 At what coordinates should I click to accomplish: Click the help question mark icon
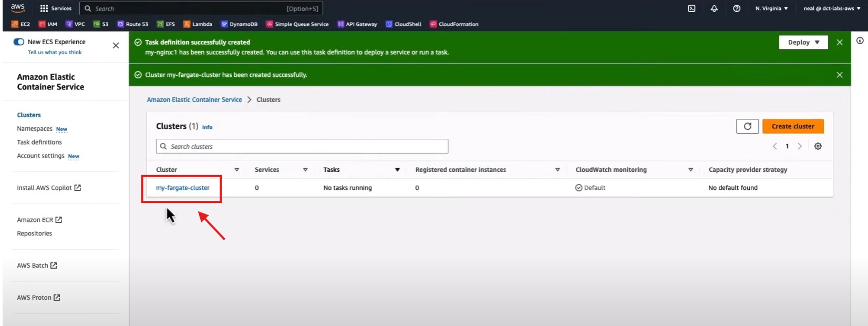[737, 8]
